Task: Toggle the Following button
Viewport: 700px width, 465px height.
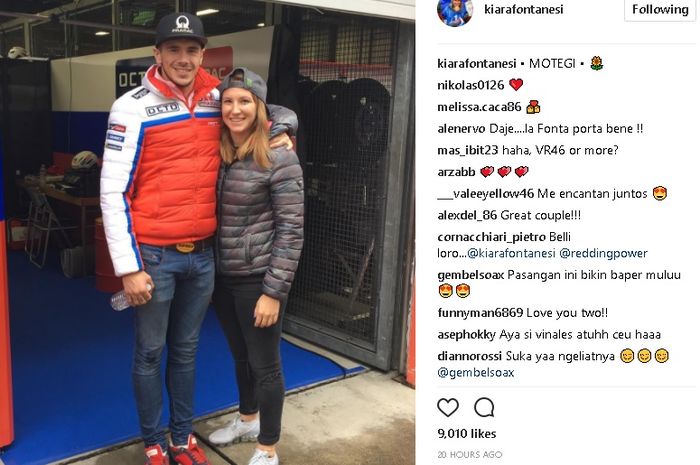Action: tap(660, 9)
